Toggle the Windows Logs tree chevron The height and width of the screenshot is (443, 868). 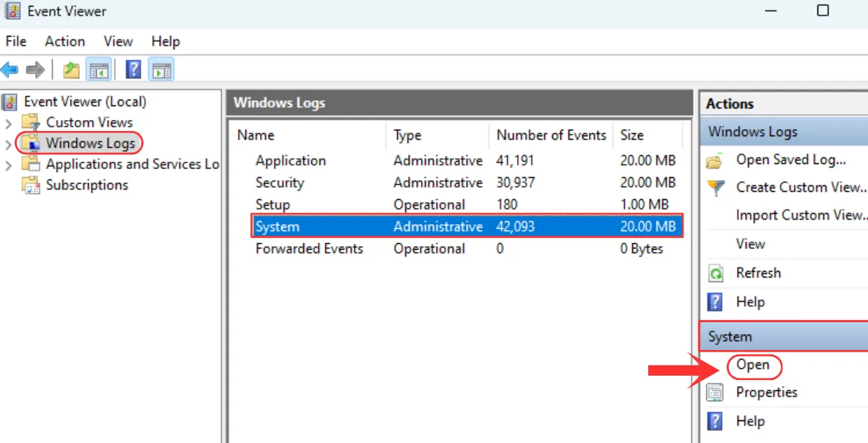click(x=8, y=144)
